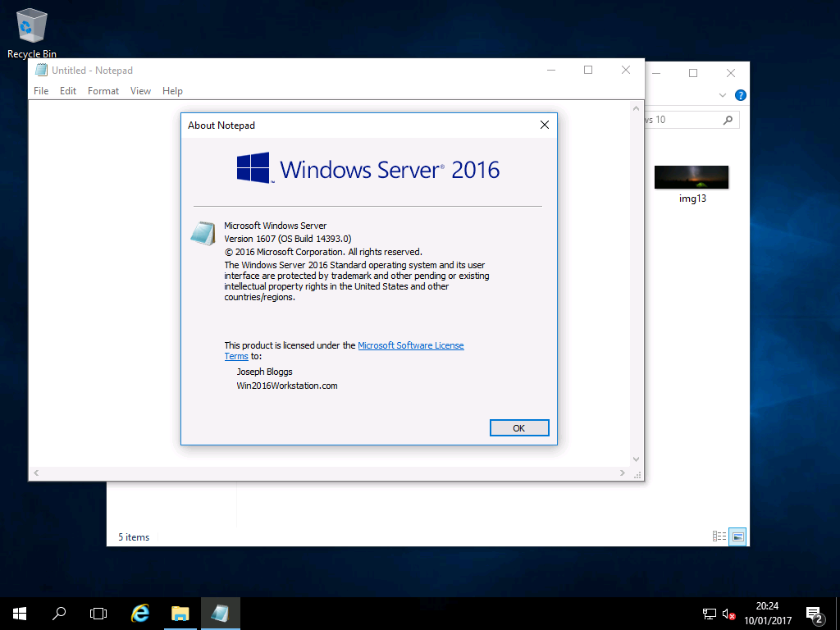
Task: Maximize the File Explorer window
Action: (693, 73)
